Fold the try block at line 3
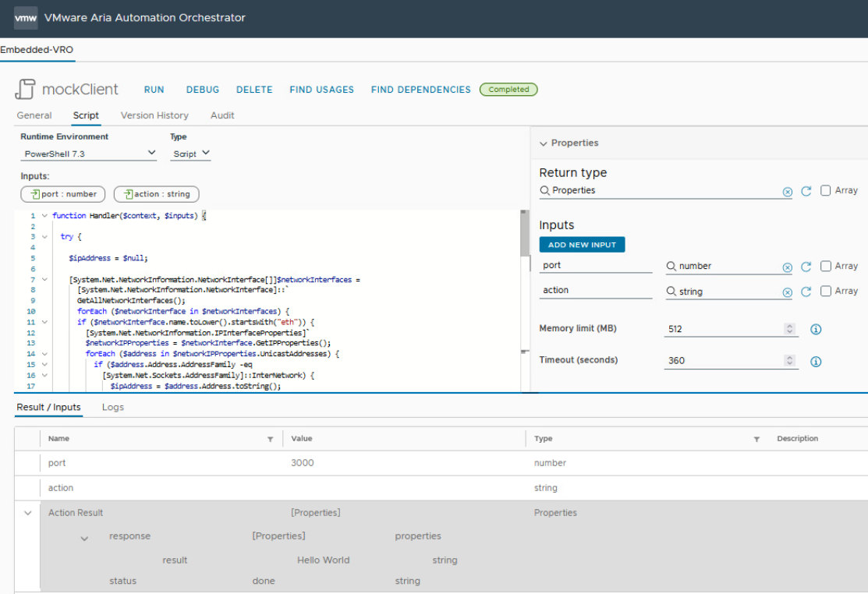The width and height of the screenshot is (868, 594). click(44, 237)
